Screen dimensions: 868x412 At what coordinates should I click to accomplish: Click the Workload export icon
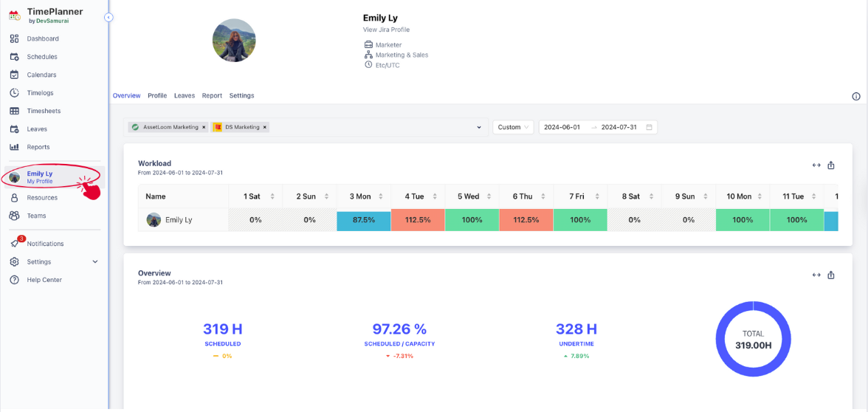tap(831, 165)
